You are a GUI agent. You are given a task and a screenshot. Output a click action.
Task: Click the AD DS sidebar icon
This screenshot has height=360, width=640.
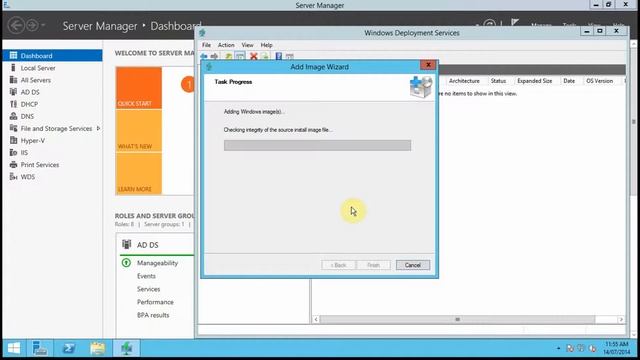[x=13, y=92]
